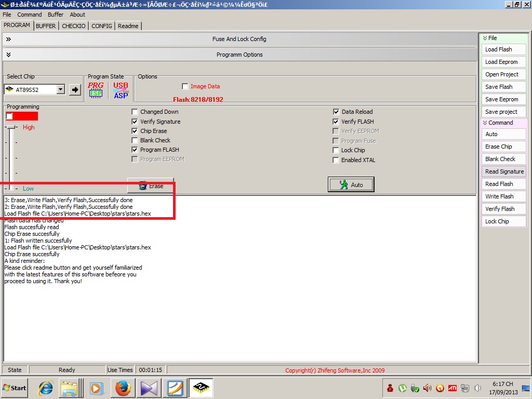Click the notepad pencil app in taskbar
This screenshot has width=532, height=399.
(x=175, y=388)
